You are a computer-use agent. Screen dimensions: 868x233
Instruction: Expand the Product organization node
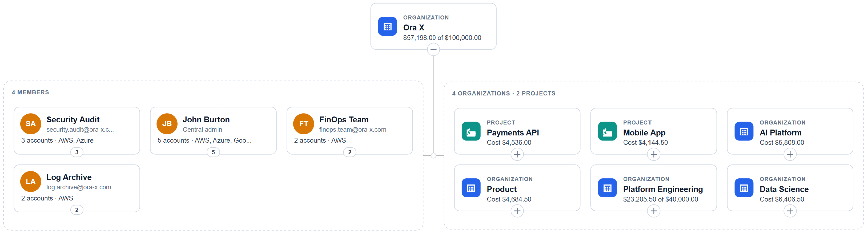(517, 211)
